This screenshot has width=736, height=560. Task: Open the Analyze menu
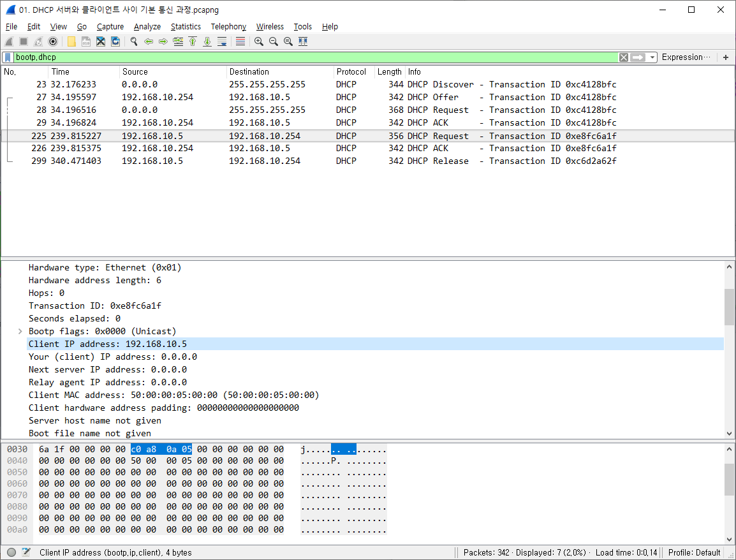[x=147, y=27]
